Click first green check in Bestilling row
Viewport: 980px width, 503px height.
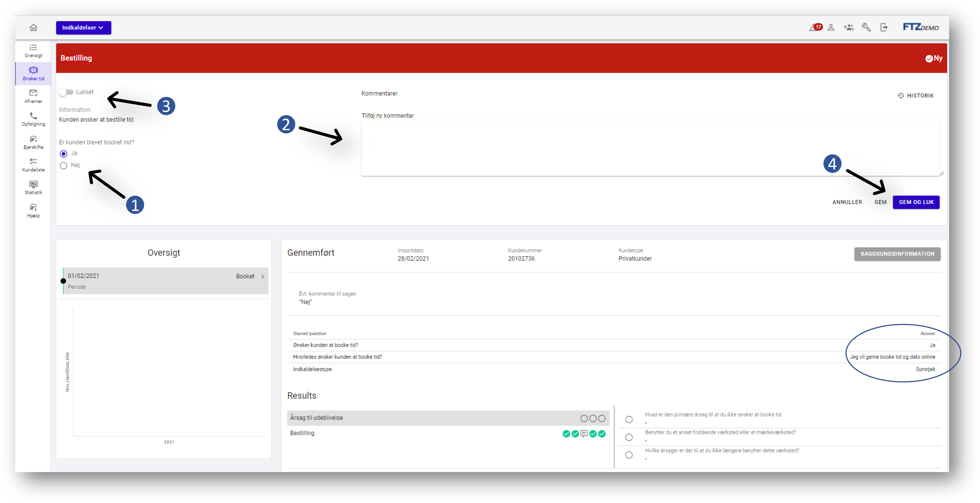566,433
